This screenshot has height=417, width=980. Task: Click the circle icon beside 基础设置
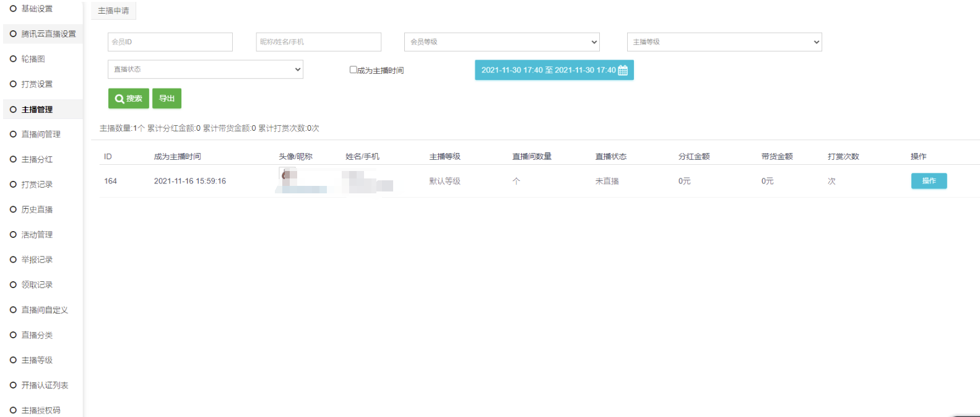(13, 9)
